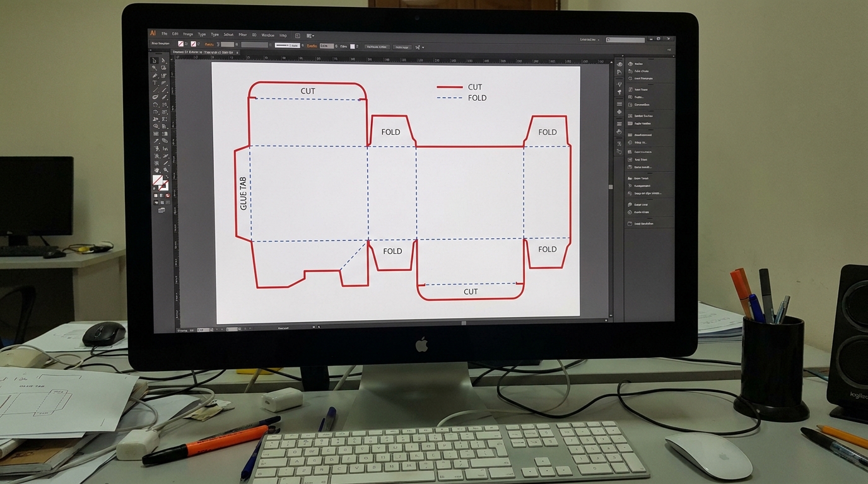Click the Stroke color swatch in toolbar

[x=164, y=186]
